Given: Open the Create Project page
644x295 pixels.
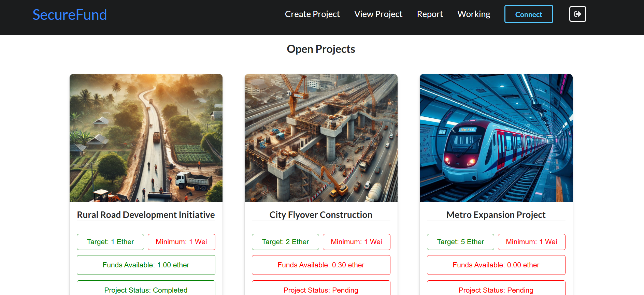Looking at the screenshot, I should pos(312,14).
